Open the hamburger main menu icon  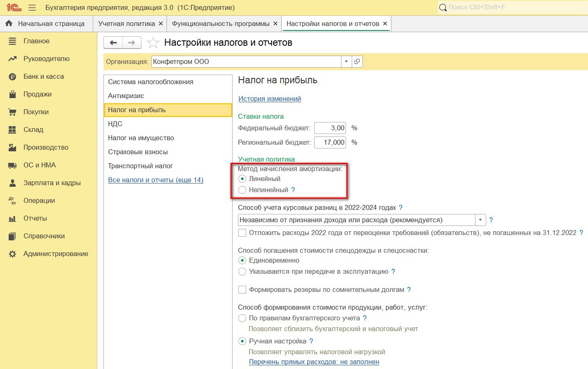pyautogui.click(x=32, y=8)
